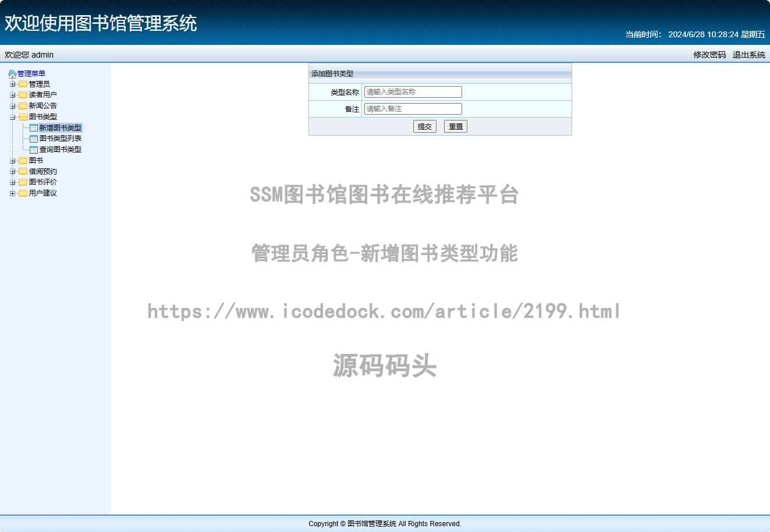Click the 管理菜单 root link
Viewport: 770px width, 532px height.
click(x=31, y=74)
